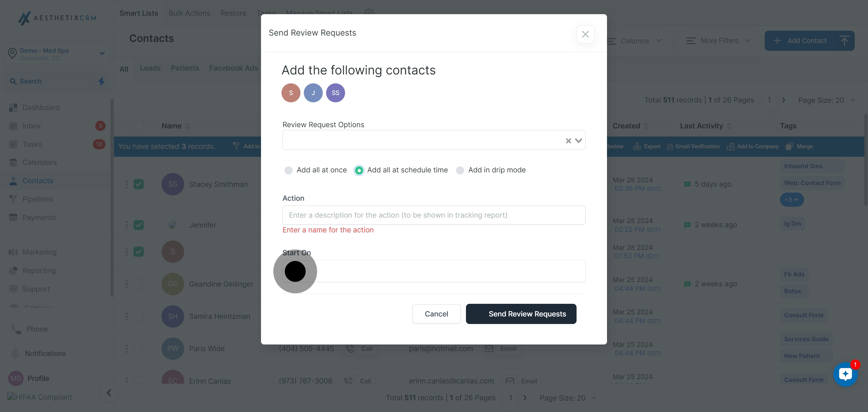Open the Leads smart list tab

(150, 68)
